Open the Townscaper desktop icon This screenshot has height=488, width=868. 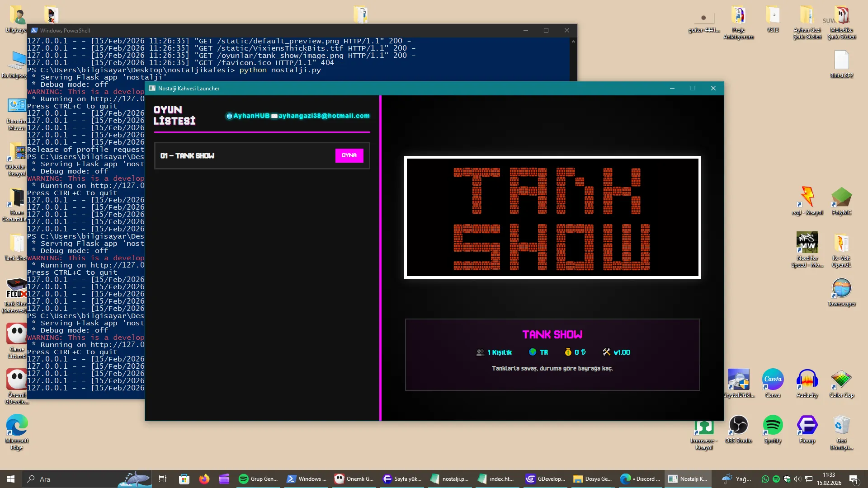[x=841, y=288]
